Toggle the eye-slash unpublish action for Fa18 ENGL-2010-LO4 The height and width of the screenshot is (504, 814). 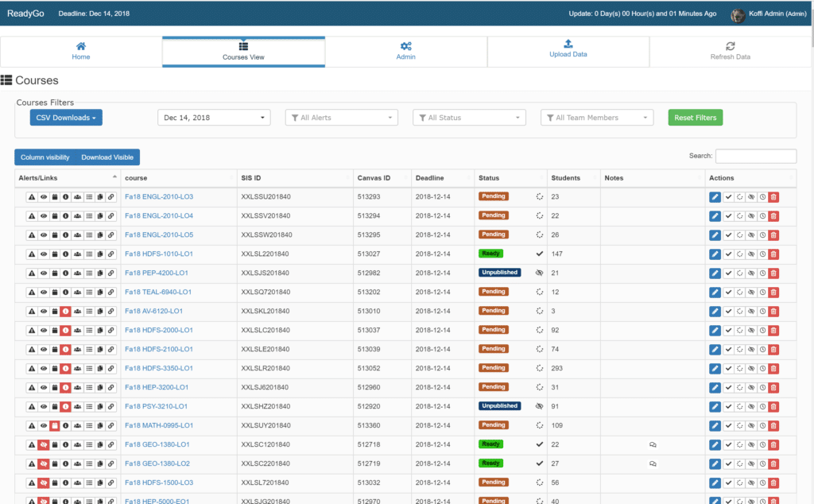[x=751, y=215]
